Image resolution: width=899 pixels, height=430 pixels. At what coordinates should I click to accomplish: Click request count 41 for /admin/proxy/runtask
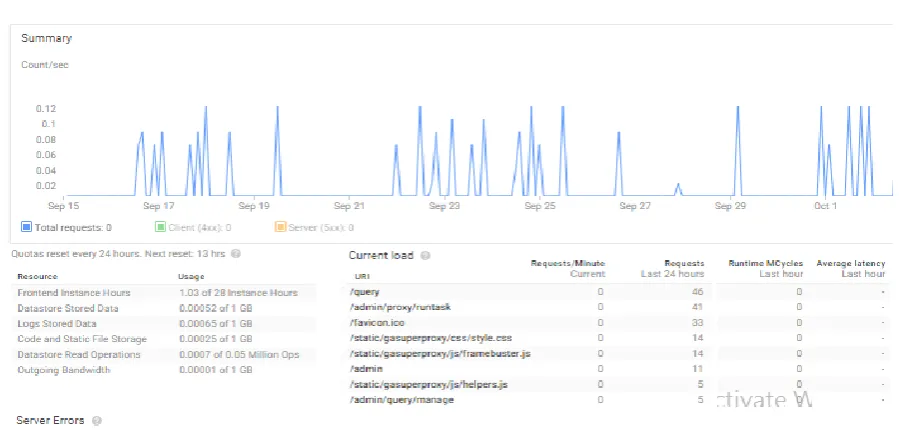698,307
